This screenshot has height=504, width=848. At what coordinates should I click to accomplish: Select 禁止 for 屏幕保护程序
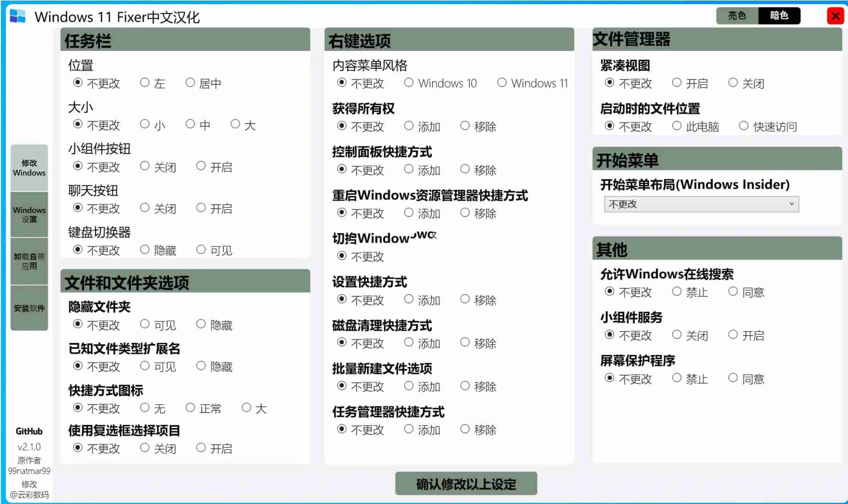[690, 379]
